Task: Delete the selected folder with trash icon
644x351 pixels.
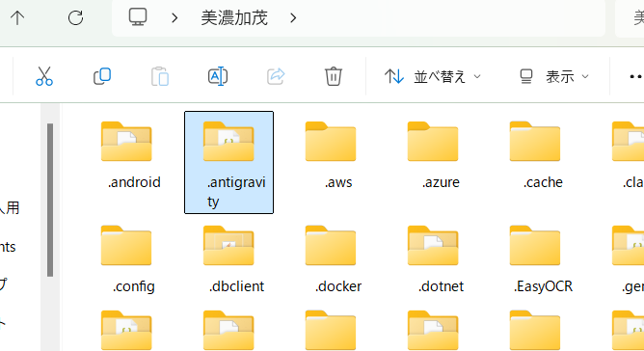Action: [334, 76]
